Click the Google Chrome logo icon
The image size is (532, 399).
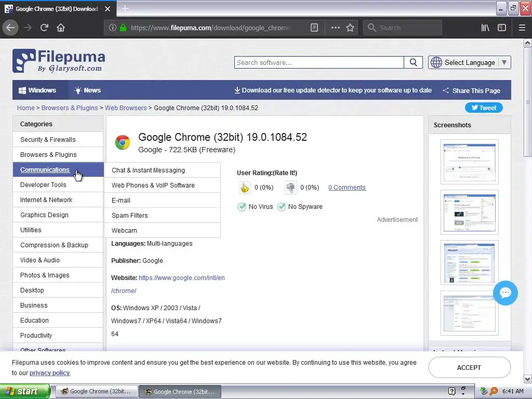[123, 142]
